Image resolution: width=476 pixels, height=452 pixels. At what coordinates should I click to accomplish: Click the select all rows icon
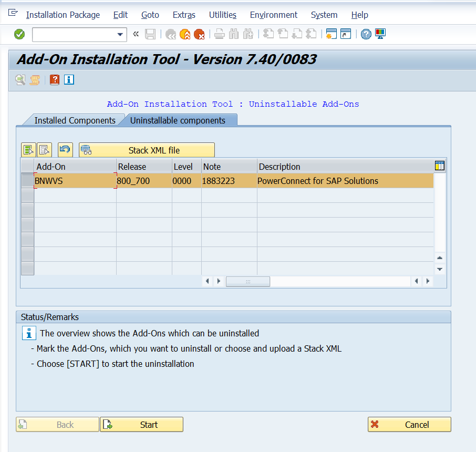(x=28, y=150)
